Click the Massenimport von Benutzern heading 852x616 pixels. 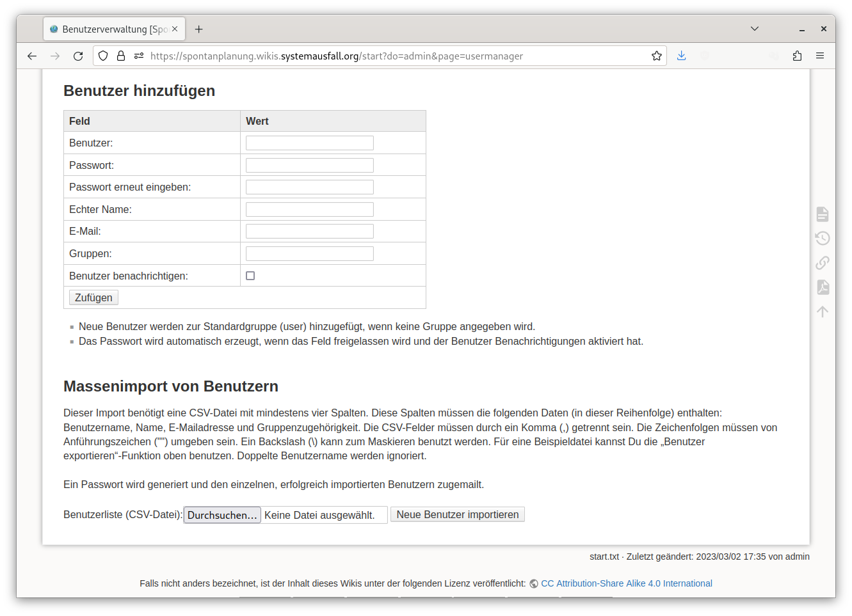point(171,386)
